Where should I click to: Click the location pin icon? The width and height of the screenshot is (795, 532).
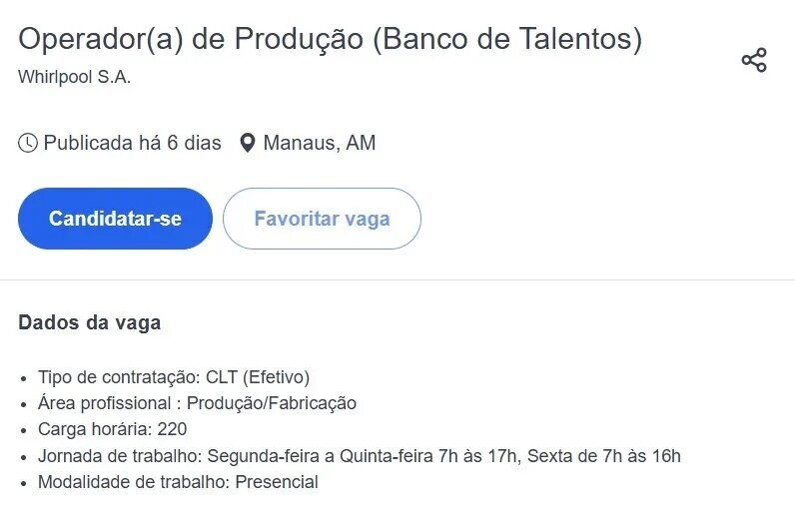coord(248,143)
